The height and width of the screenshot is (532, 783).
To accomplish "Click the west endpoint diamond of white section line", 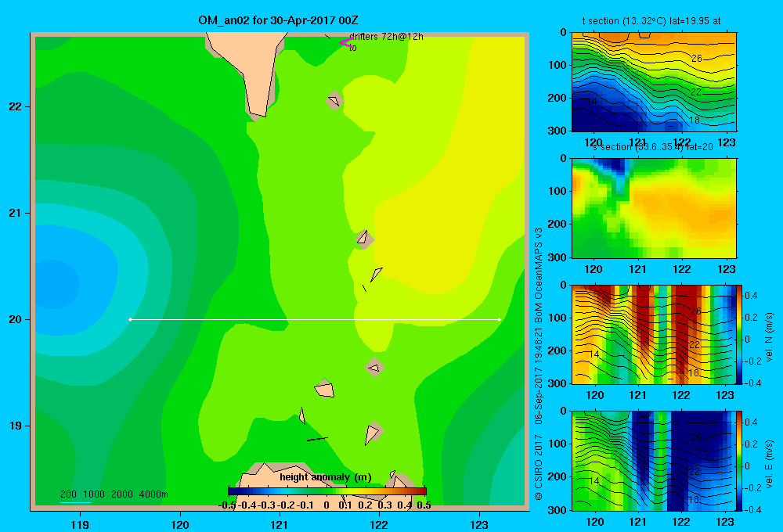I will click(x=130, y=319).
